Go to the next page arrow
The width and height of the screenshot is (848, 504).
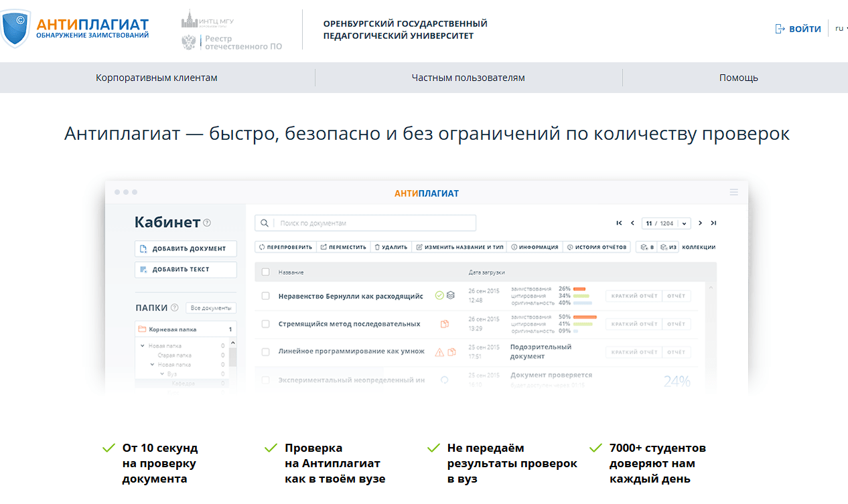(x=701, y=223)
